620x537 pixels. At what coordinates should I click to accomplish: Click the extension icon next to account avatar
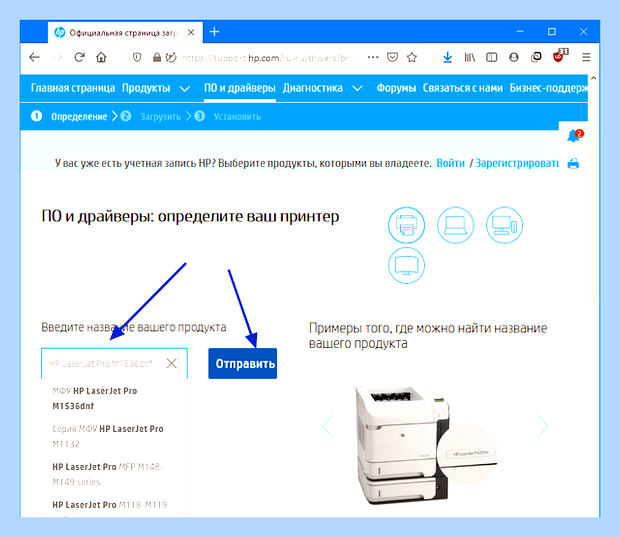pos(536,58)
